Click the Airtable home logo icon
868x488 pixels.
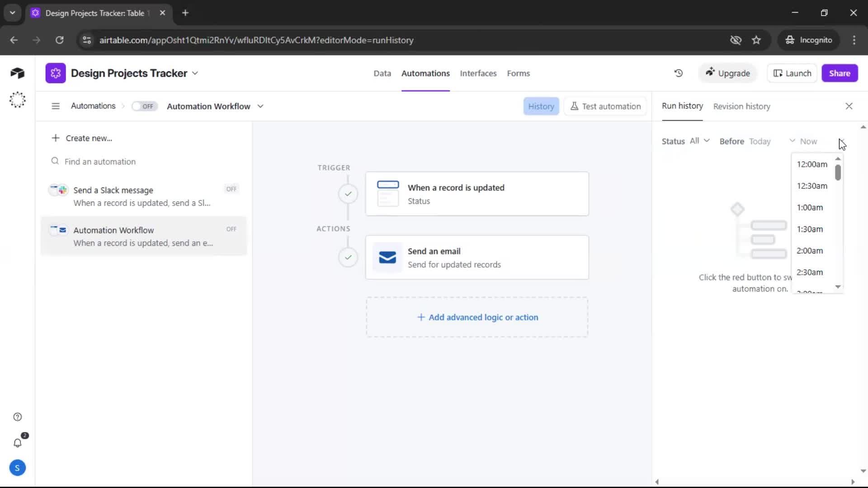[17, 73]
